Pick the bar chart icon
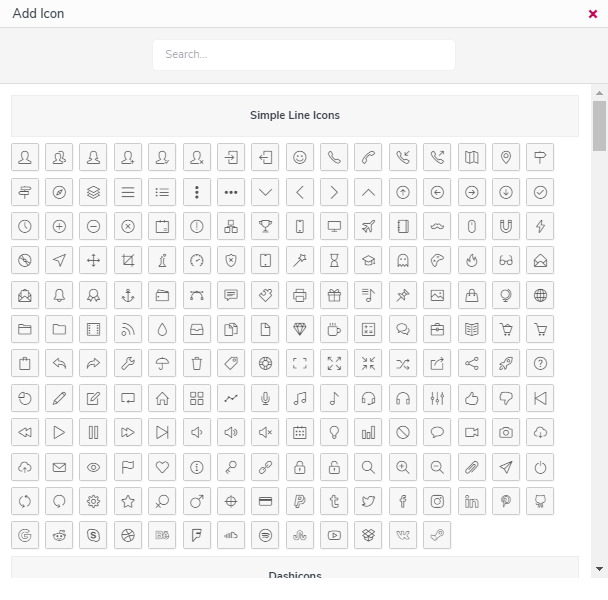 pyautogui.click(x=368, y=432)
